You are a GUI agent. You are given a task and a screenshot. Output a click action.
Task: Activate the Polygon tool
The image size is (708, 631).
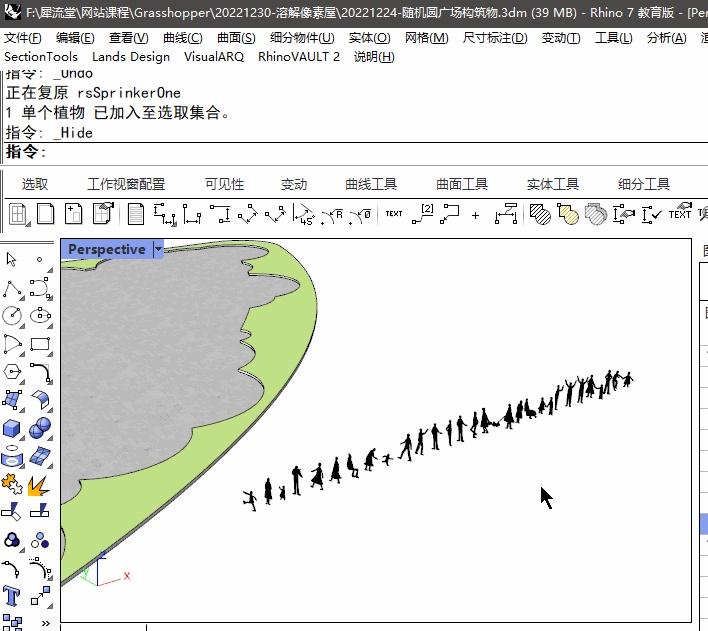pos(12,373)
